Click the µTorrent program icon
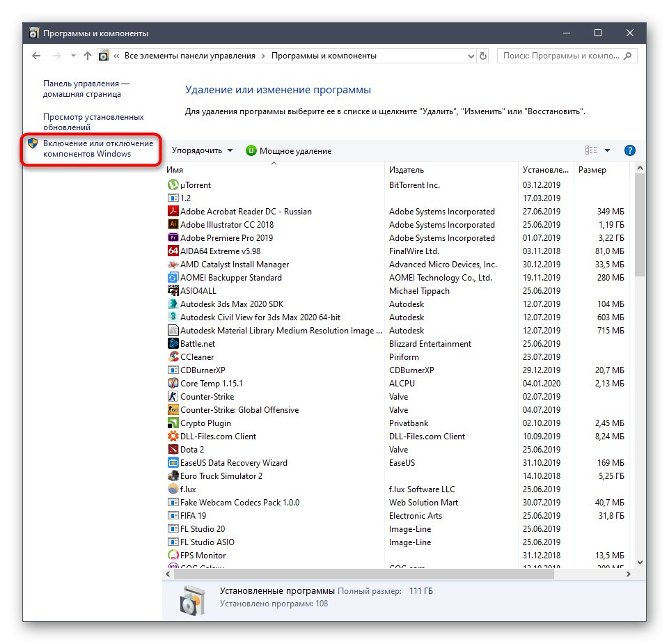Viewport: 669px width, 644px height. coord(173,184)
